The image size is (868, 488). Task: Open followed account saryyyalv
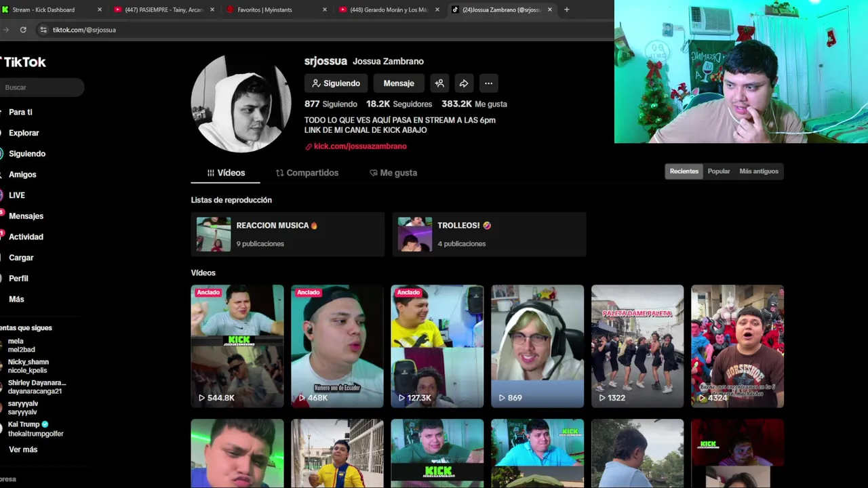tap(22, 408)
